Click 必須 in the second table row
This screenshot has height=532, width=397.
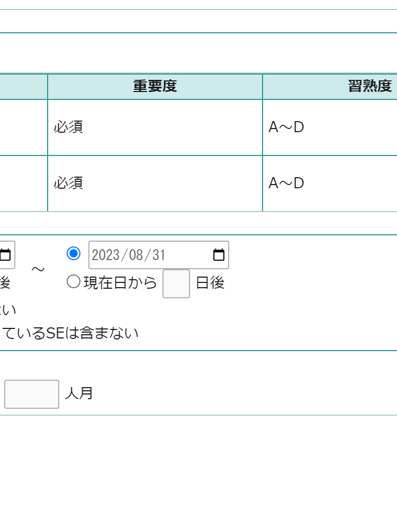68,183
